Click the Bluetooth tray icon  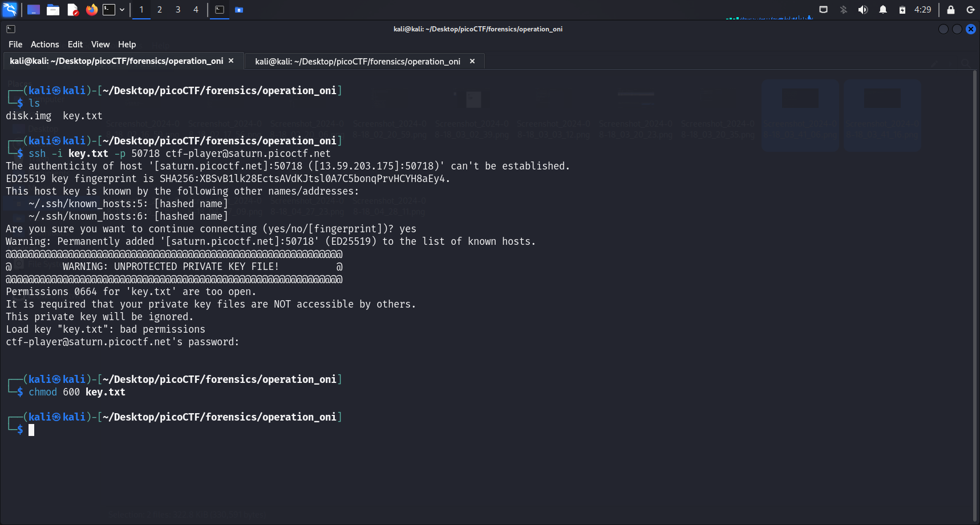coord(843,10)
